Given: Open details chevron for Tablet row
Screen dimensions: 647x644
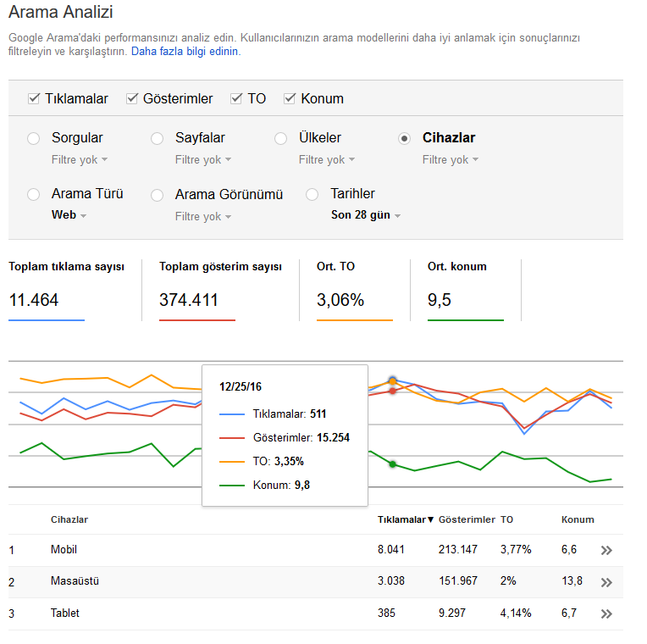Looking at the screenshot, I should point(606,613).
